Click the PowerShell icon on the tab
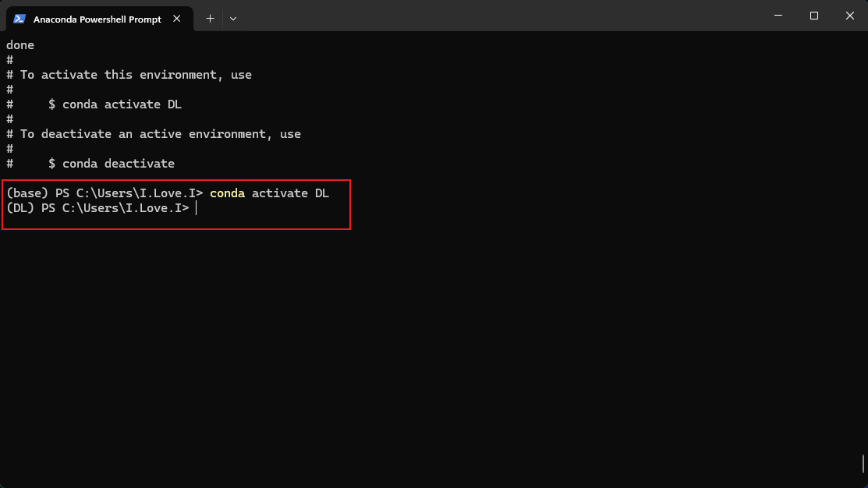This screenshot has height=488, width=868. pos(19,19)
